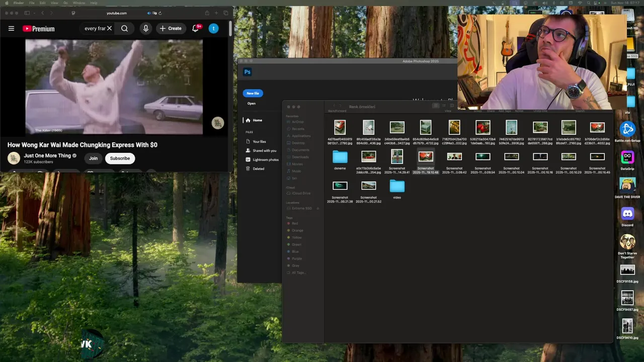644x362 pixels.
Task: Click the YouTube search magnifier button
Action: 124,29
